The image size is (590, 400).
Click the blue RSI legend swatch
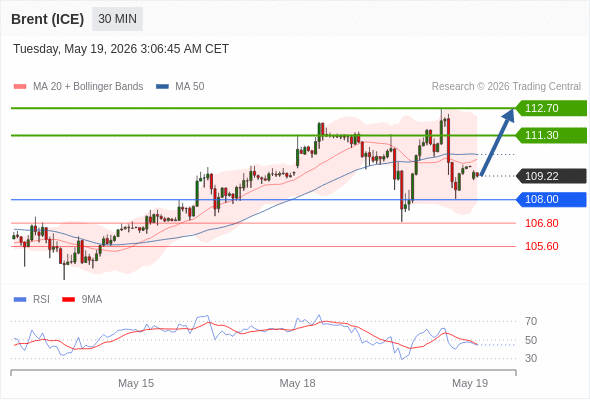(20, 300)
